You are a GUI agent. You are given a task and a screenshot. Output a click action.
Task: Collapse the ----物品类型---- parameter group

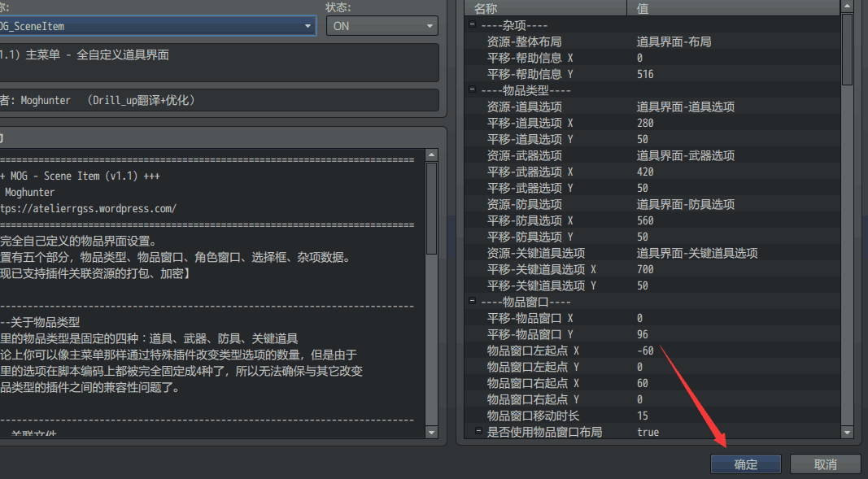(x=473, y=90)
